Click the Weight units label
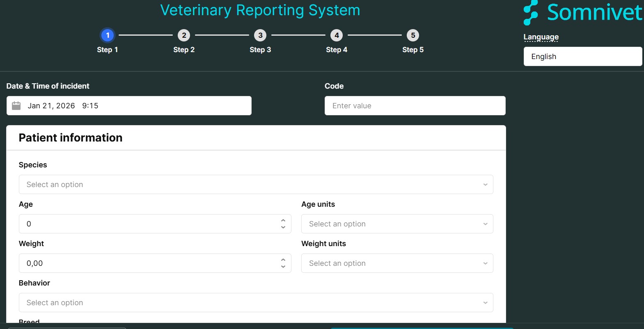Image resolution: width=644 pixels, height=329 pixels. click(x=324, y=244)
